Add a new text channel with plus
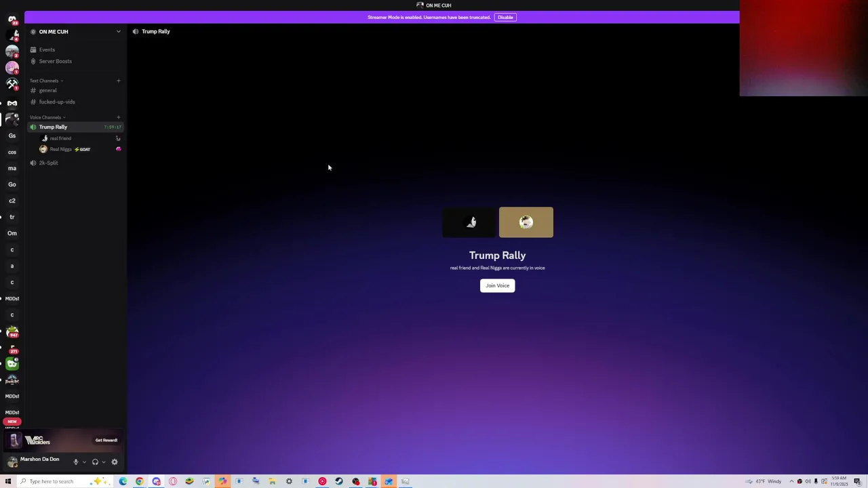 coord(118,81)
